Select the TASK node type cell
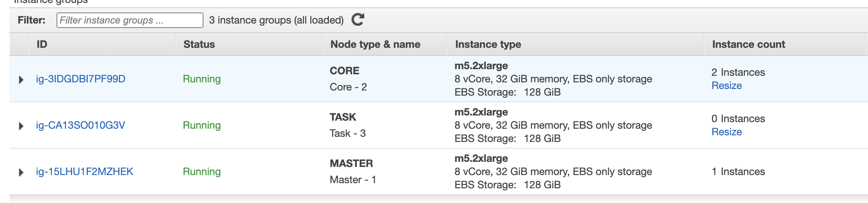The image size is (868, 203). coord(343,117)
